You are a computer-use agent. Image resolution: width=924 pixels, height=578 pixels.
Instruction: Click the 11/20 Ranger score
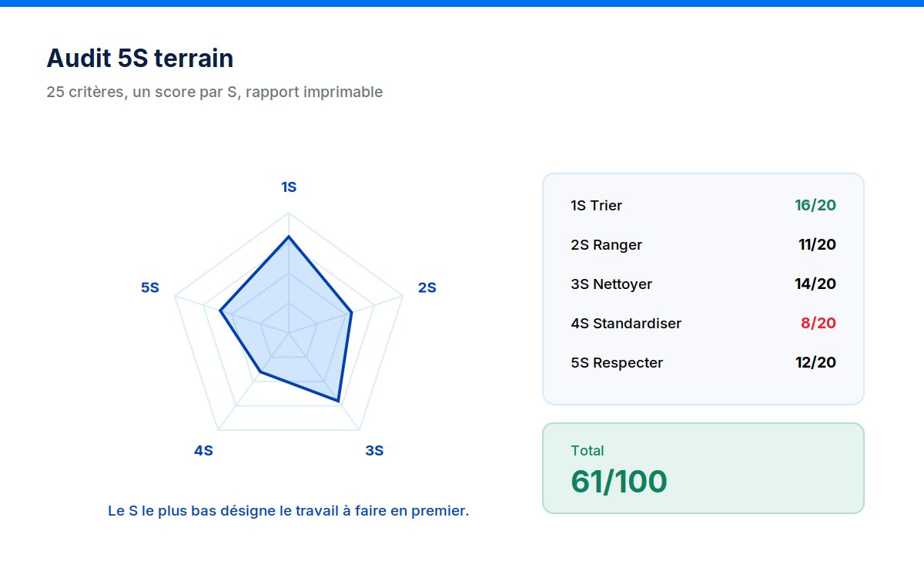coord(817,245)
